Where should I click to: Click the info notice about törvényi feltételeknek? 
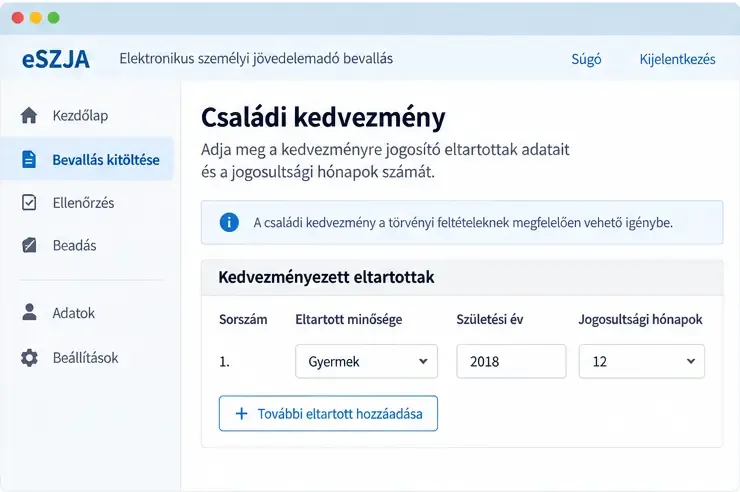click(462, 222)
